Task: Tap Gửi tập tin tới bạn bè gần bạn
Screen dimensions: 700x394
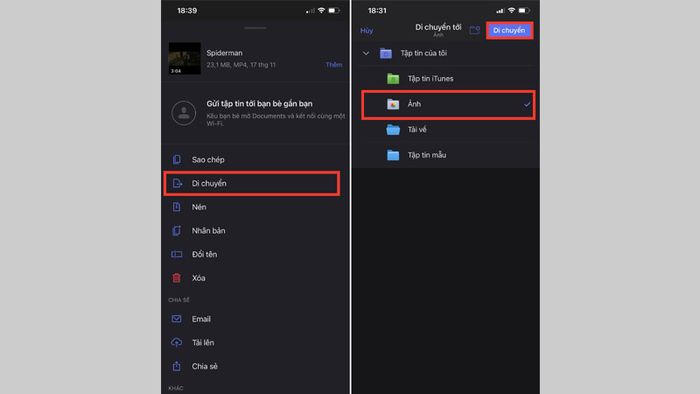Action: [x=259, y=104]
